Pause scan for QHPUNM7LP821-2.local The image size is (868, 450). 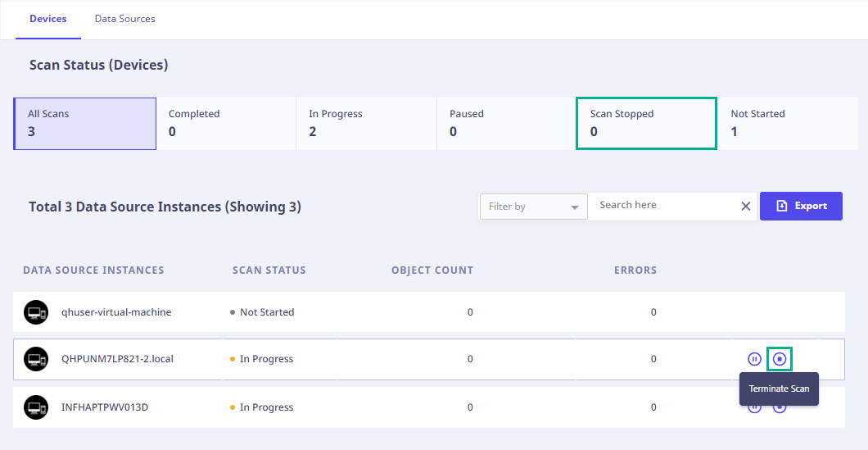pos(754,359)
